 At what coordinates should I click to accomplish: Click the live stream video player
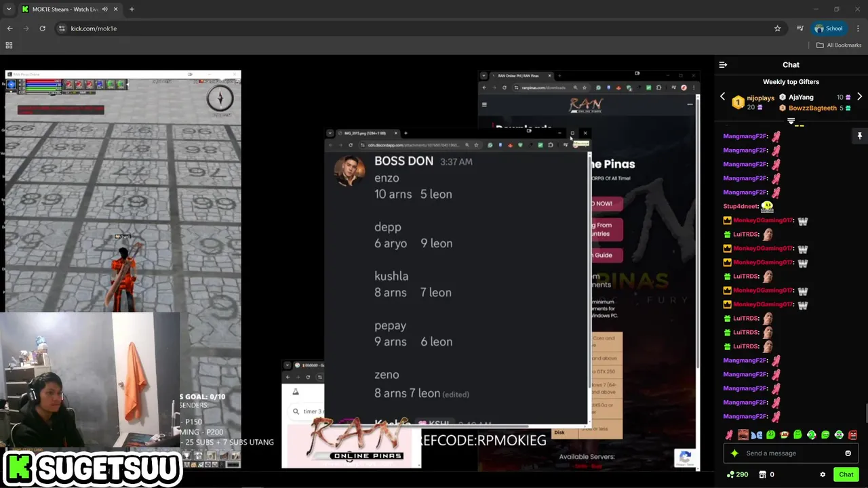click(356, 271)
